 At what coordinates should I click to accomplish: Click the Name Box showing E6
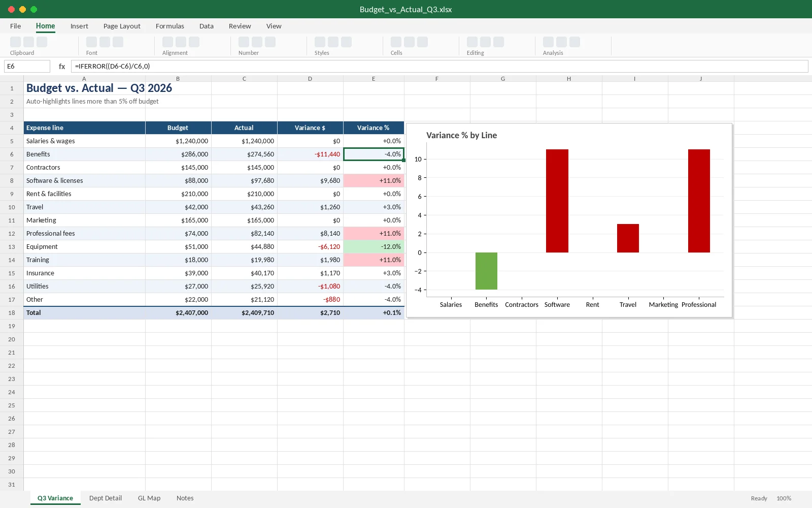coord(27,66)
